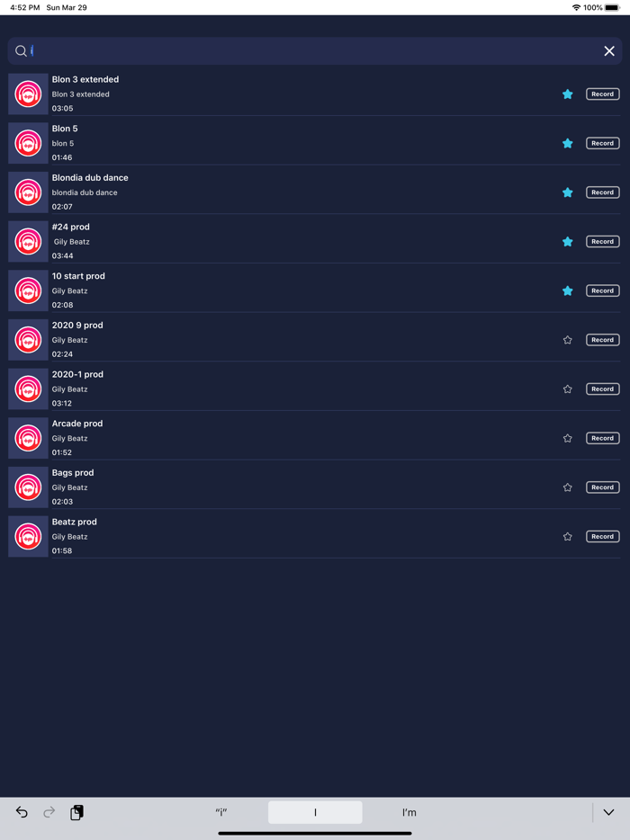Dismiss keyboard with the down chevron
The height and width of the screenshot is (840, 630).
(608, 812)
